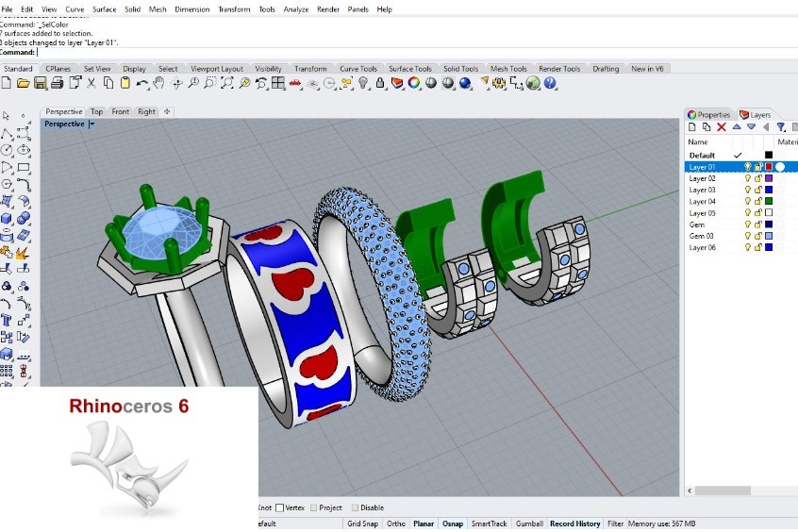Open the Curve menu
Image resolution: width=798 pixels, height=532 pixels.
point(75,8)
